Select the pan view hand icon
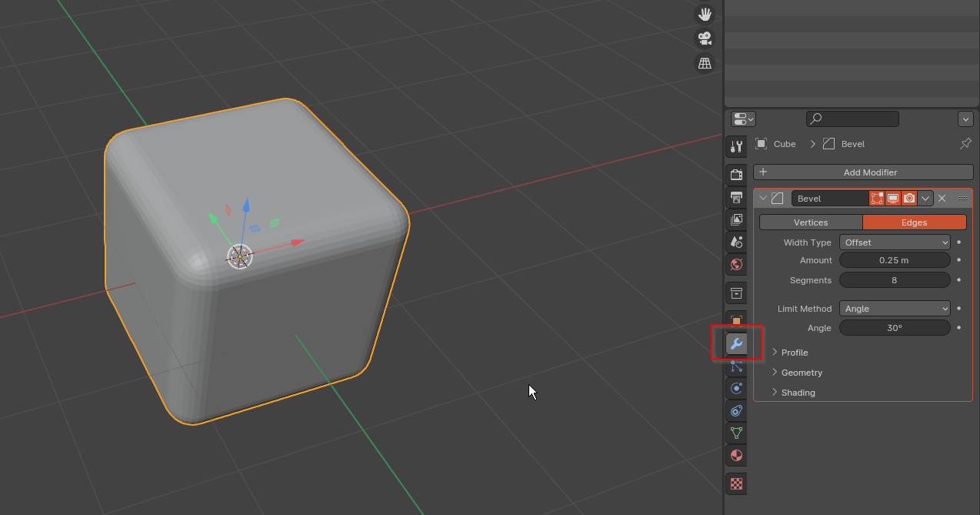Screen dimensions: 980x515 click(x=704, y=14)
